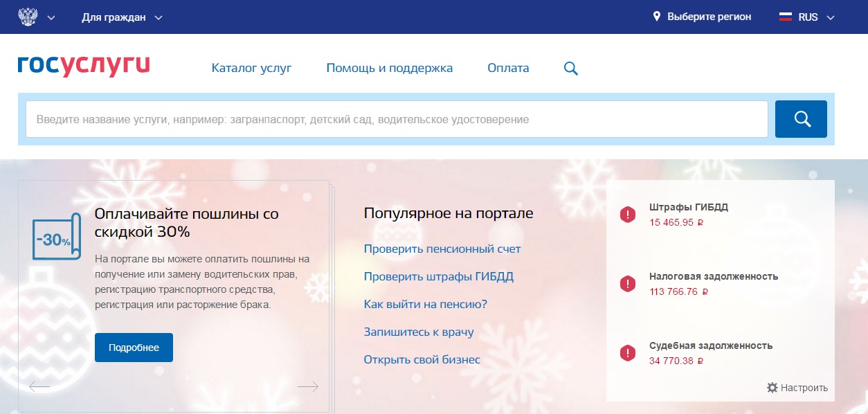Screen dimensions: 868x414
Task: Open 'Судебная задолженность' item
Action: (x=711, y=345)
